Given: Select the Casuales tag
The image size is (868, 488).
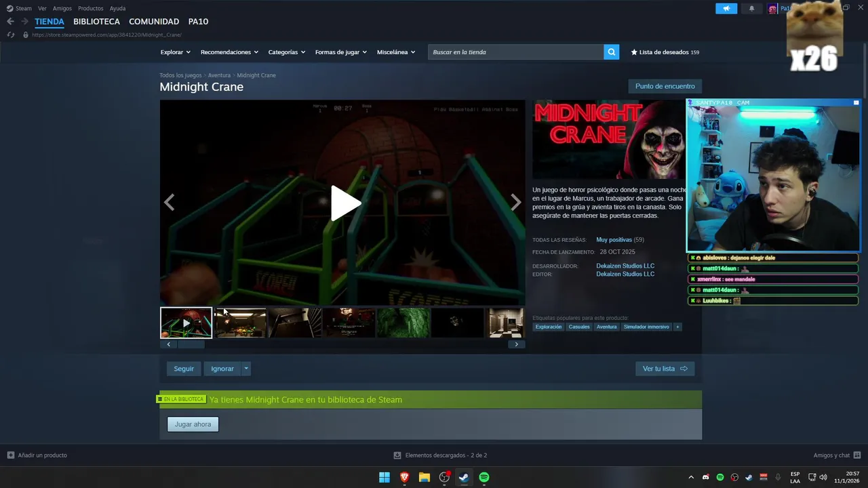Looking at the screenshot, I should point(579,327).
